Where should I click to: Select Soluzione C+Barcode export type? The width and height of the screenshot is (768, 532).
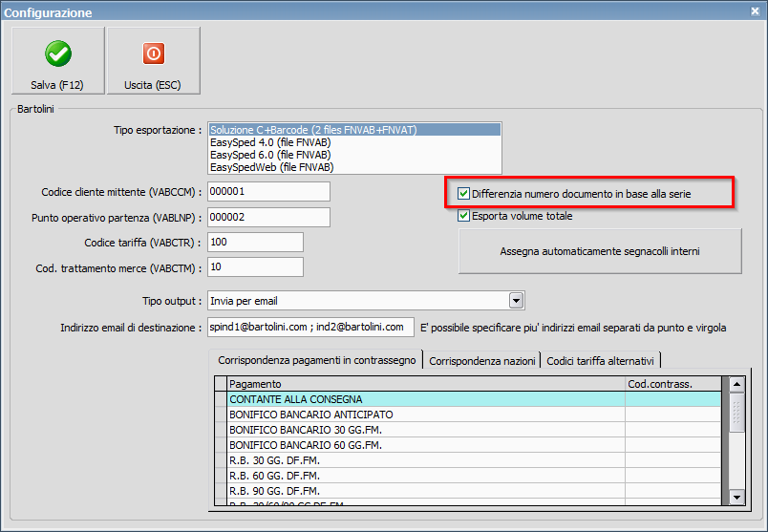tap(354, 130)
